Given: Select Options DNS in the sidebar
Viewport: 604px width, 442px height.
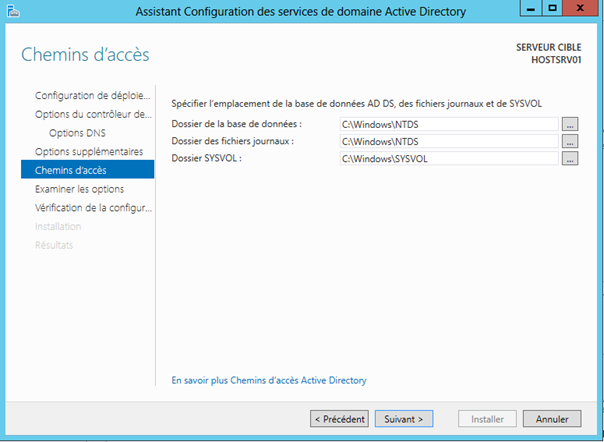Looking at the screenshot, I should (x=77, y=133).
